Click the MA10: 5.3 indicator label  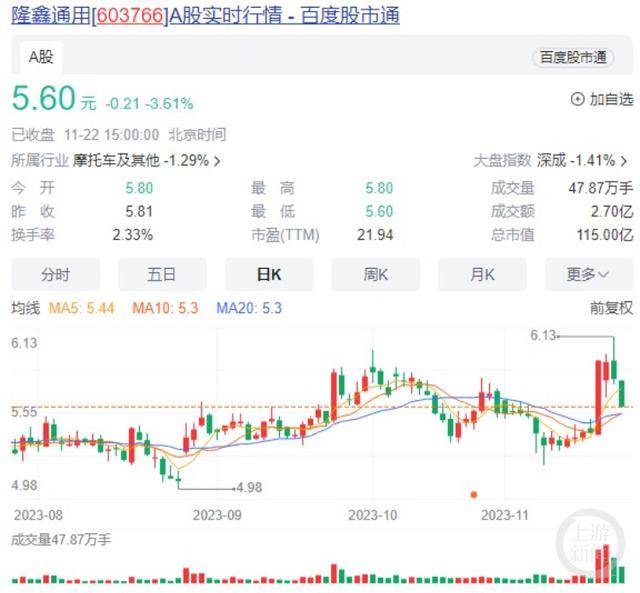[x=165, y=308]
